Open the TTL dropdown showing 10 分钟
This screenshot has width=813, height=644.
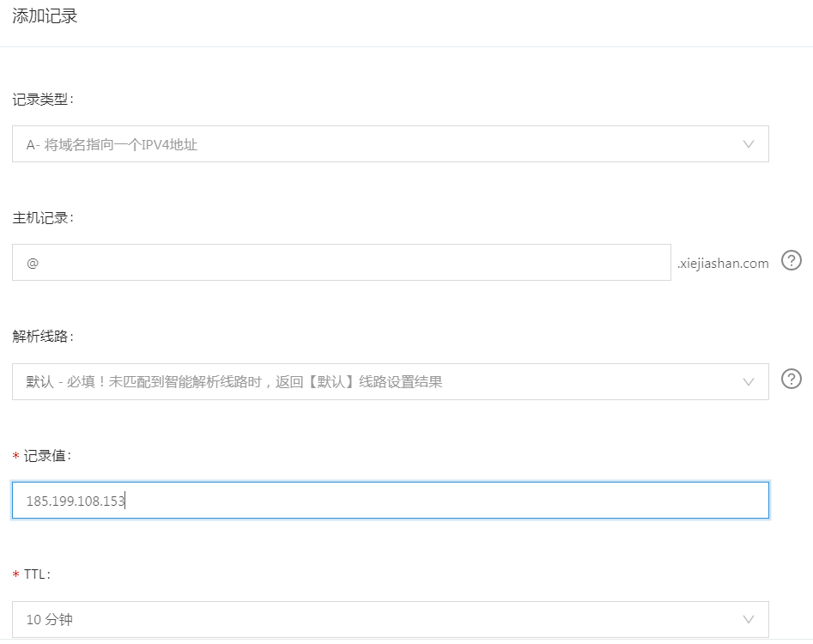click(391, 619)
